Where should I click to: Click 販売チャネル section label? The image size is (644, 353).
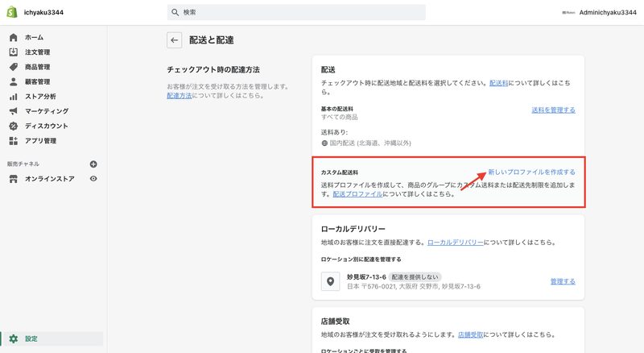23,164
